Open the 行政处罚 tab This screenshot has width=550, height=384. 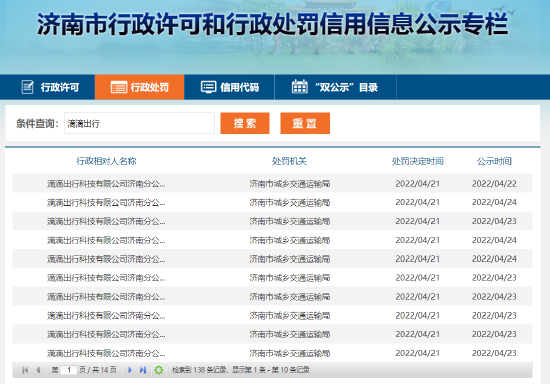coord(139,87)
